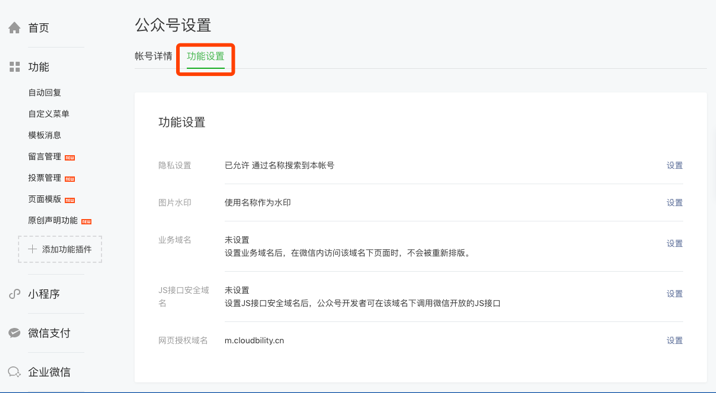
Task: Click the 已允许 通过名称搜索到本帐号 text
Action: tap(279, 165)
